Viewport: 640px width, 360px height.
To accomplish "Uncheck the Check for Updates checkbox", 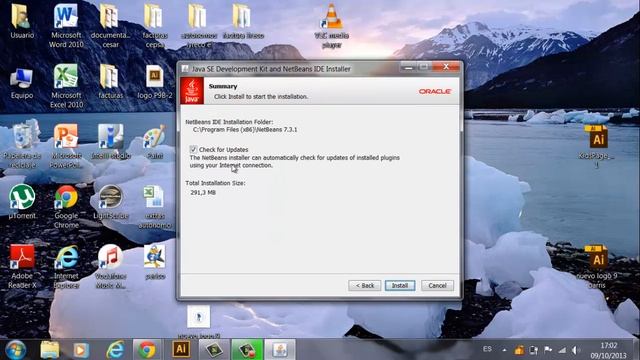I will (193, 149).
